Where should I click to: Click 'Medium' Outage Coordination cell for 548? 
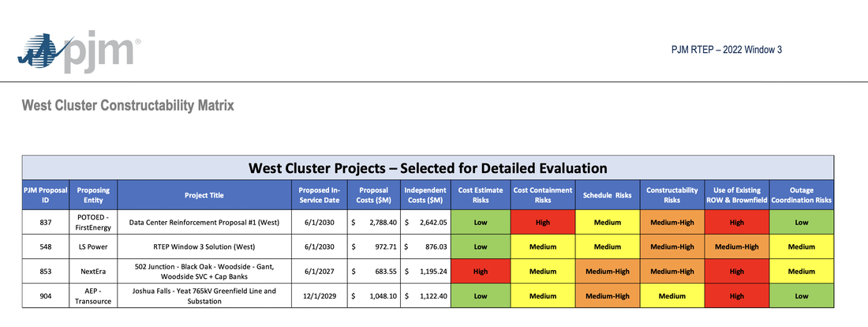tap(802, 246)
